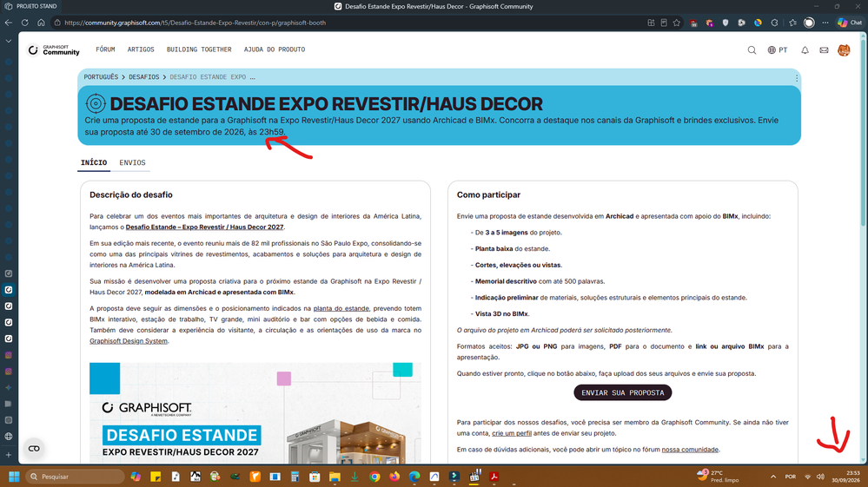Open Calculator from the taskbar
Viewport: 868px width, 487px height.
pyautogui.click(x=295, y=477)
